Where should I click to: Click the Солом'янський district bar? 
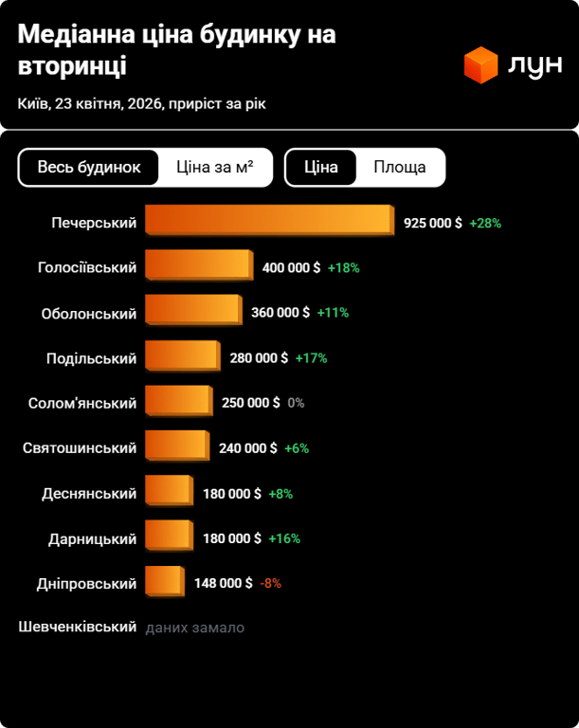coord(178,403)
